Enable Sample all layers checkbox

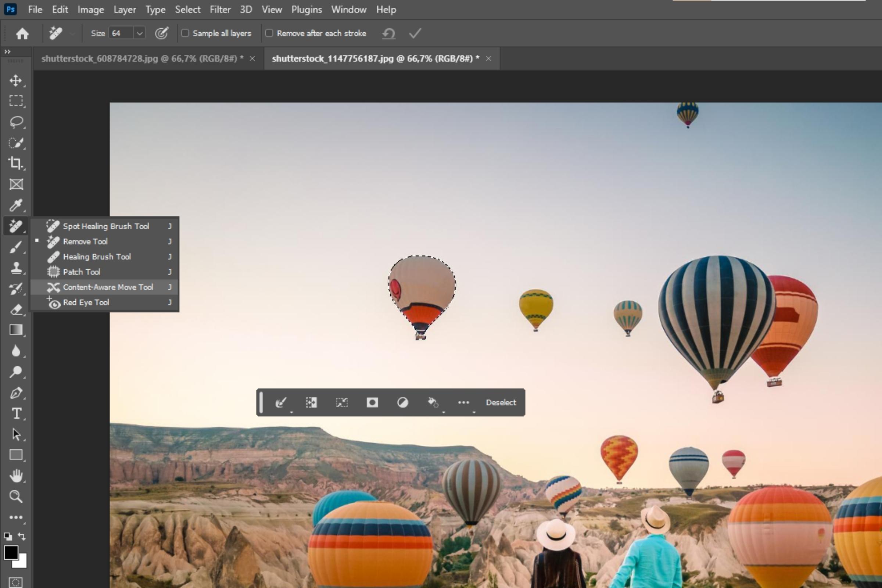click(x=185, y=33)
